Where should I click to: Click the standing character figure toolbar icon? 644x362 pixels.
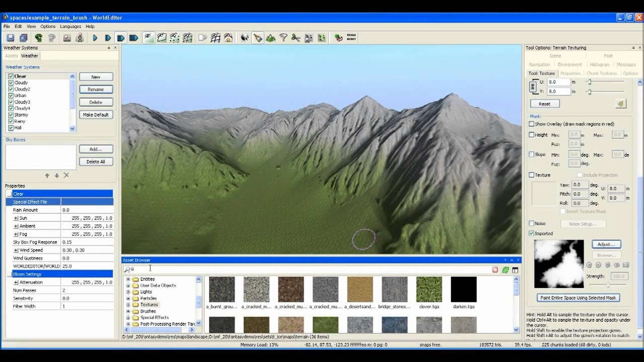(x=79, y=38)
